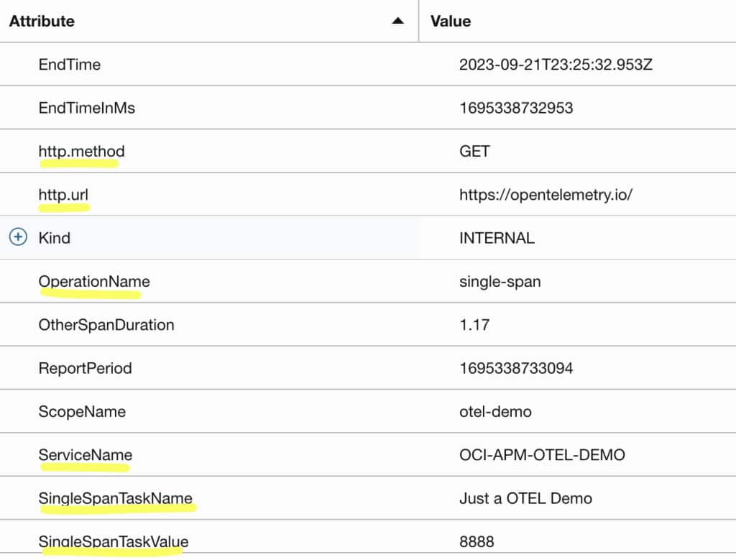Select the SingleSpanTaskValue attribute row
This screenshot has width=736, height=560.
114,542
